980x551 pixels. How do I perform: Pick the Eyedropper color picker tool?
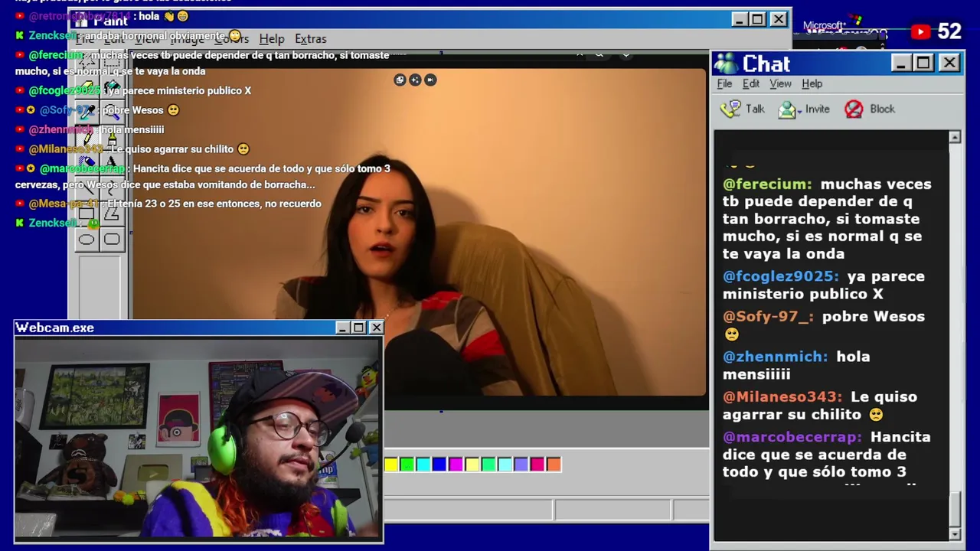pyautogui.click(x=86, y=112)
